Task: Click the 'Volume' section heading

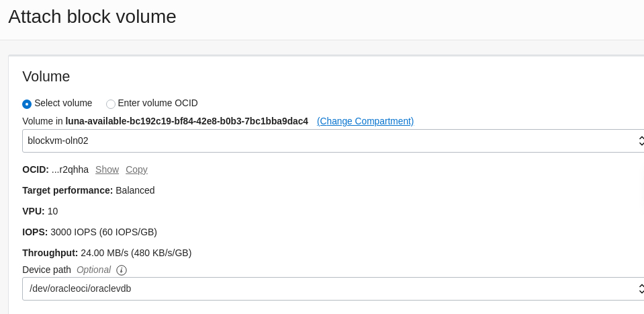Action: (x=46, y=77)
